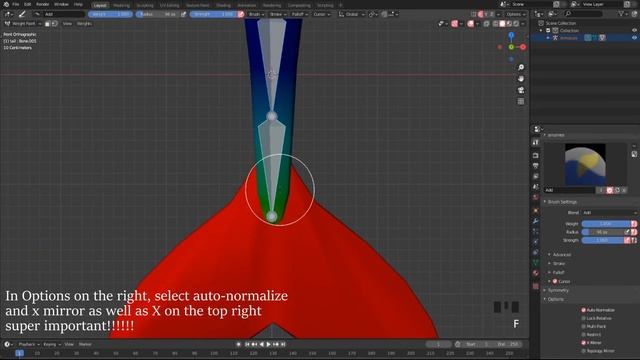Toggle the X Mirror checkbox
640x360 pixels.
click(584, 343)
